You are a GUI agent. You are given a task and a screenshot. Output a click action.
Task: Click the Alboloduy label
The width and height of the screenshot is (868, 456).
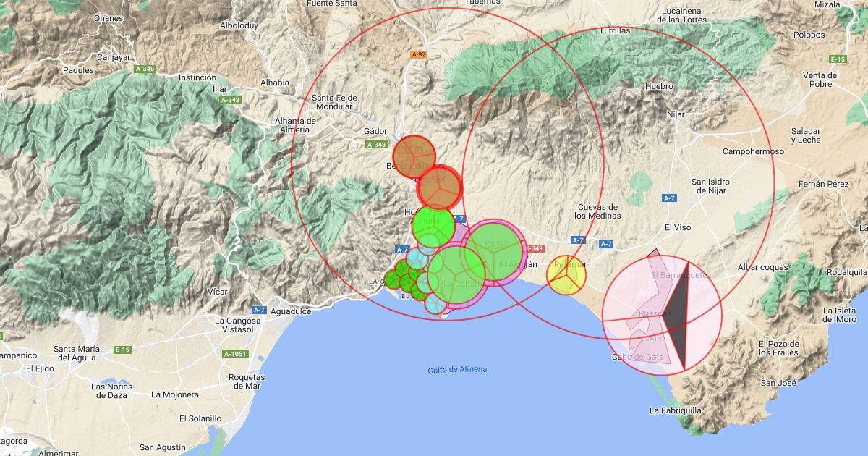click(239, 25)
